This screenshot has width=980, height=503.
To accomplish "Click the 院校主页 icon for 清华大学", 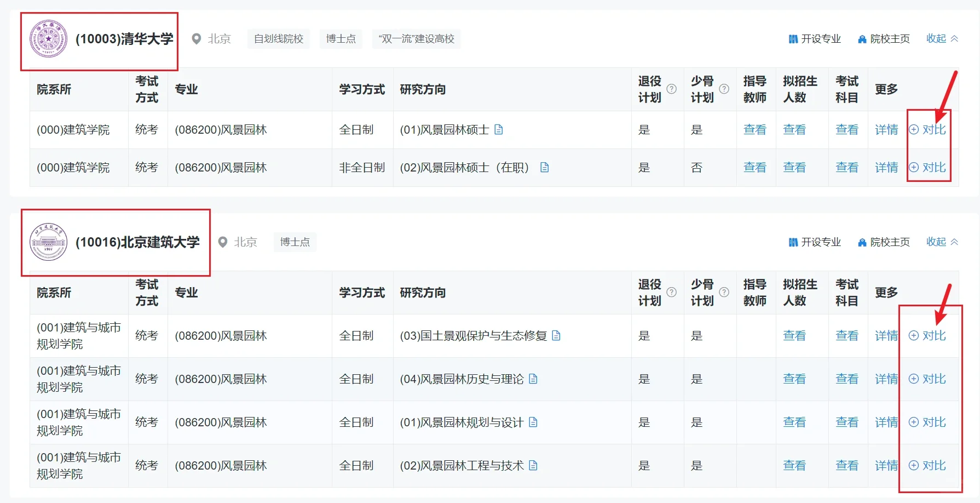I will point(861,39).
